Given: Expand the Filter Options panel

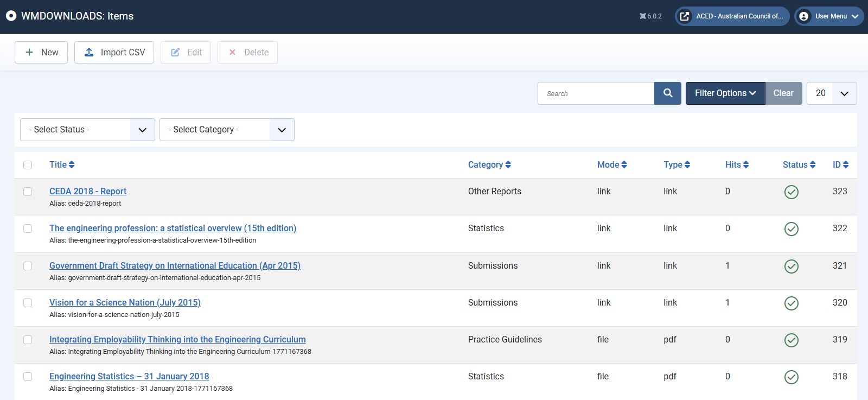Looking at the screenshot, I should pyautogui.click(x=725, y=93).
